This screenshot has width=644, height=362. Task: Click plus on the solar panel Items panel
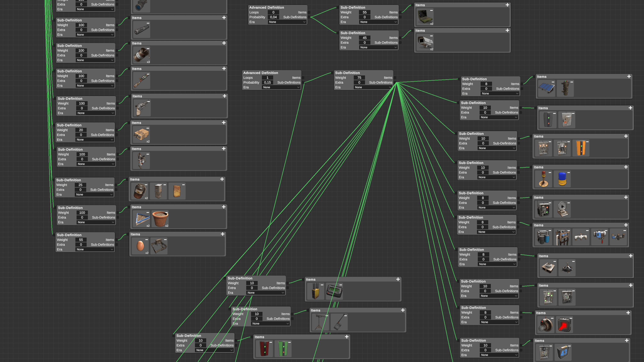[629, 77]
